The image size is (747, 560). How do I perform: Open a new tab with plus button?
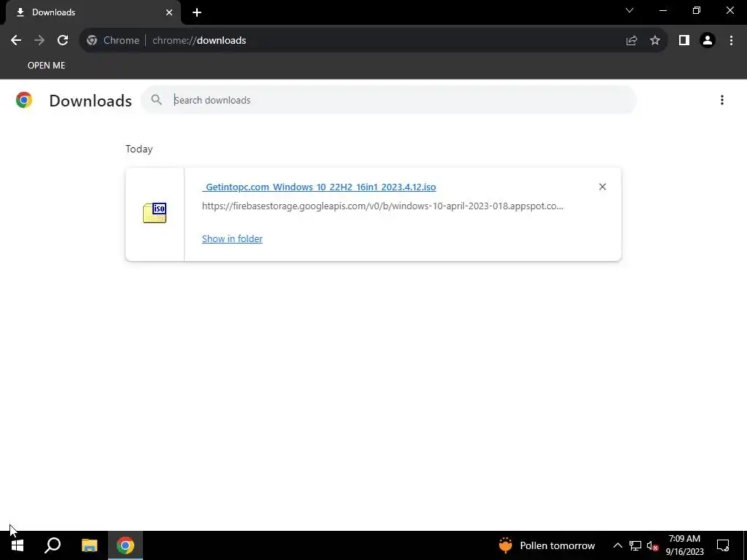coord(197,12)
